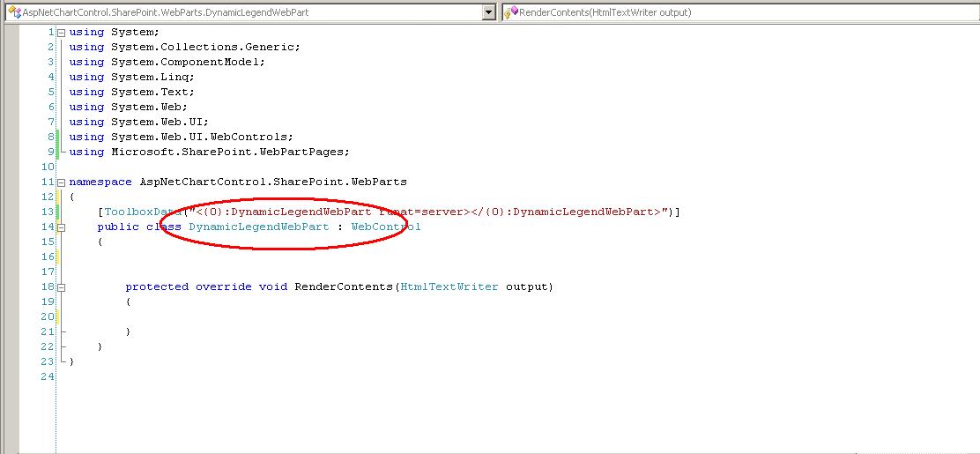Collapse the using directives block at line 1
The image size is (980, 454).
(x=62, y=32)
